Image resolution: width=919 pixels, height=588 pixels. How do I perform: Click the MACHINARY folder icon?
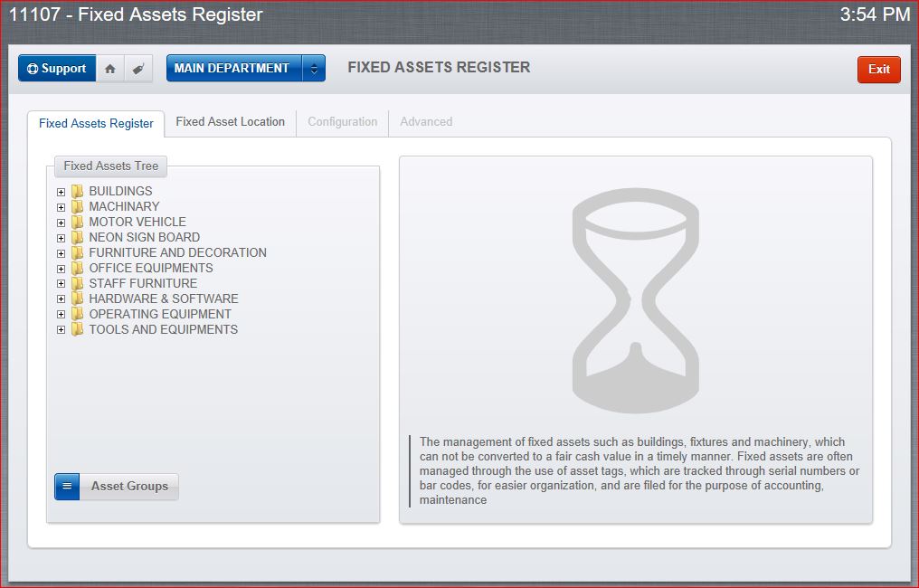click(78, 206)
